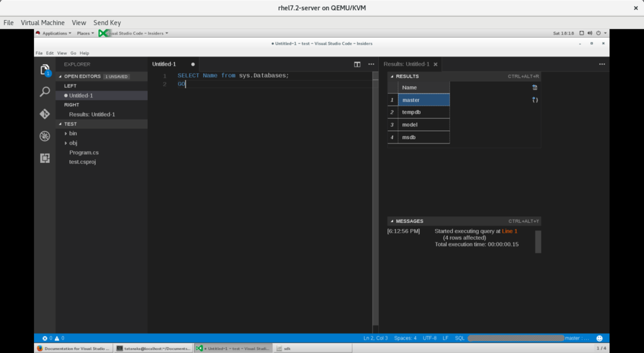Click Ln 2, Col 3 in status bar
Image resolution: width=644 pixels, height=353 pixels.
[375, 338]
